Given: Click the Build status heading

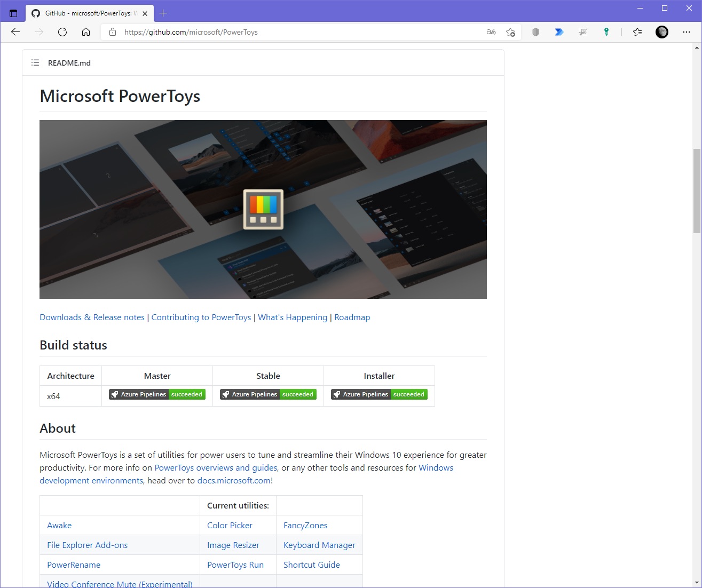Looking at the screenshot, I should [x=73, y=345].
